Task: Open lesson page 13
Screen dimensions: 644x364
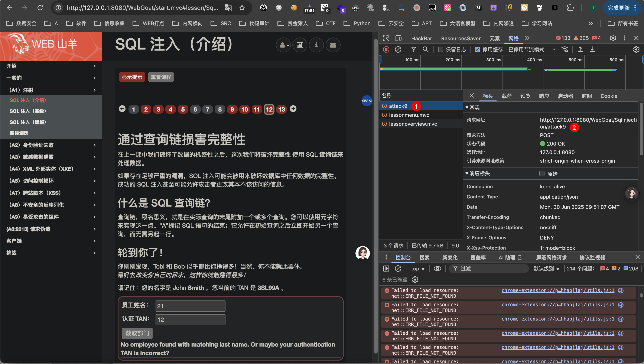Action: [x=282, y=109]
